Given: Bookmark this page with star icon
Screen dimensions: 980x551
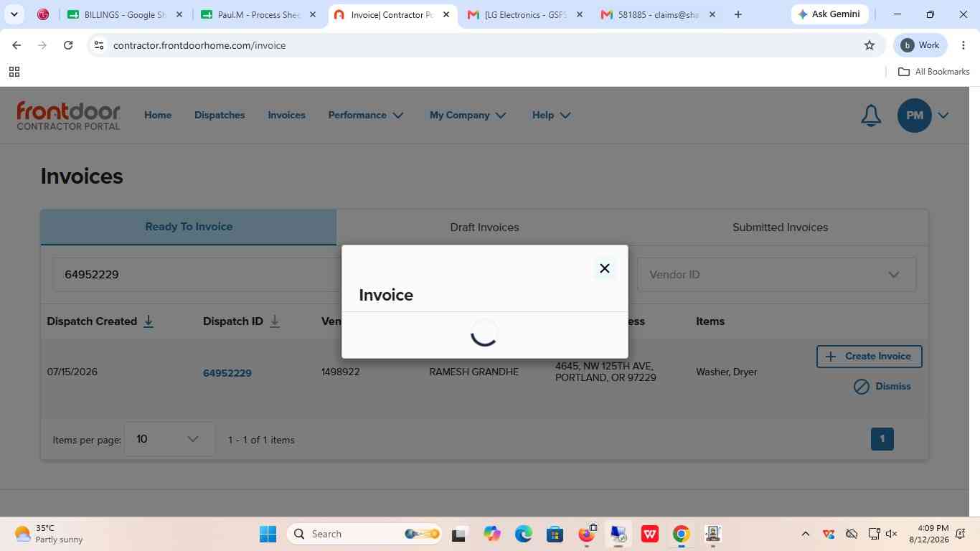Looking at the screenshot, I should click(870, 45).
